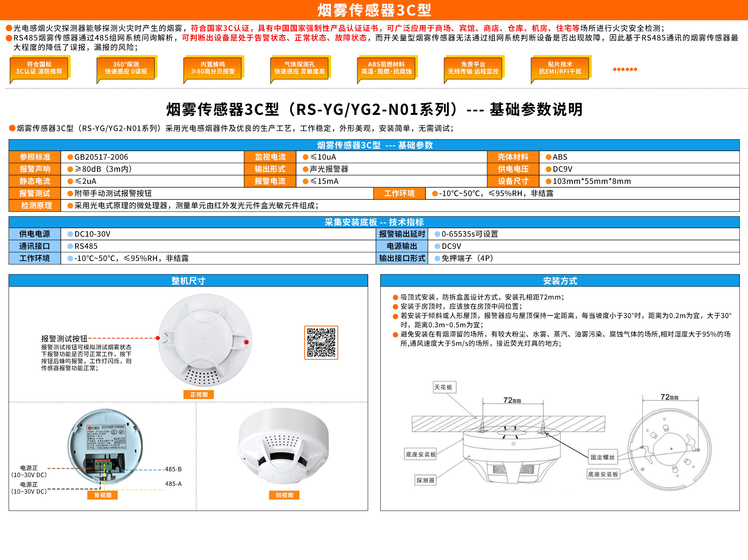Click the 贴片技术 feature badge
Screen dimensions: 748x560
[560, 68]
